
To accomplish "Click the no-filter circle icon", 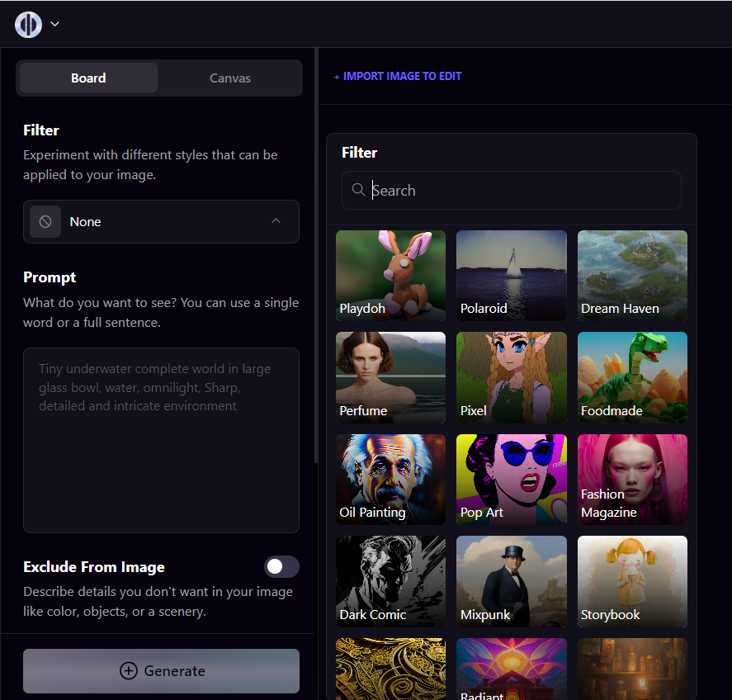I will click(x=45, y=222).
